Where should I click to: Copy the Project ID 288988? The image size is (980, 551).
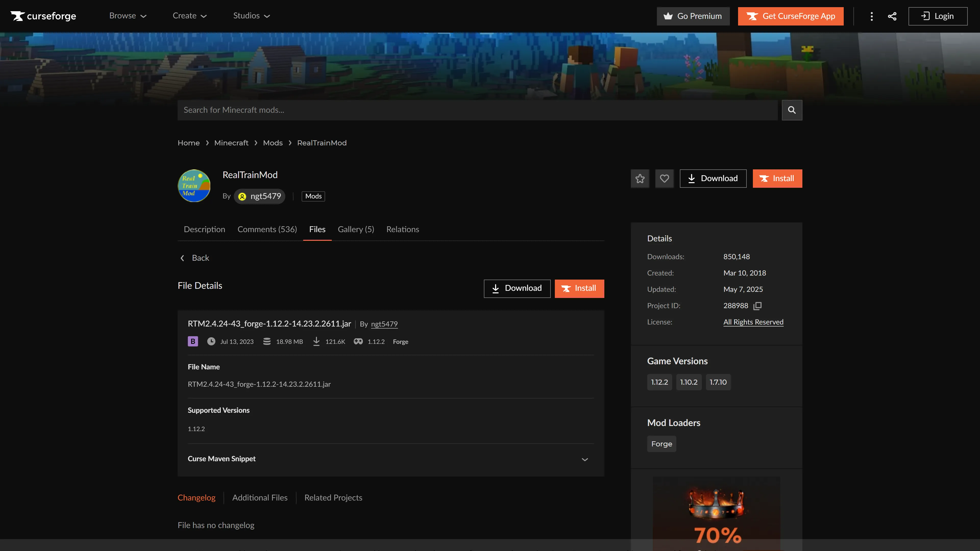click(x=757, y=306)
